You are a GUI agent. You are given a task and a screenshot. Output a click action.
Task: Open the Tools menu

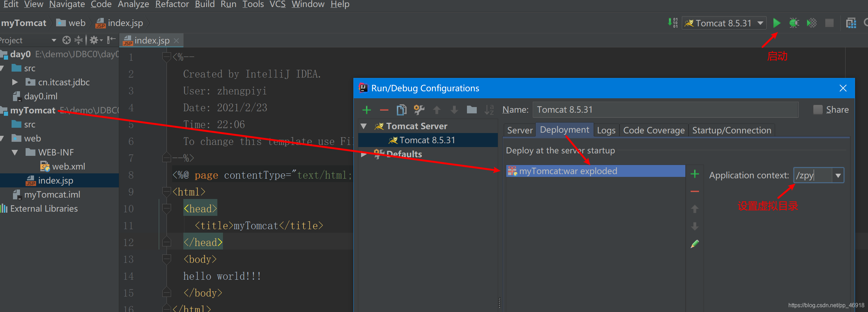[x=253, y=4]
